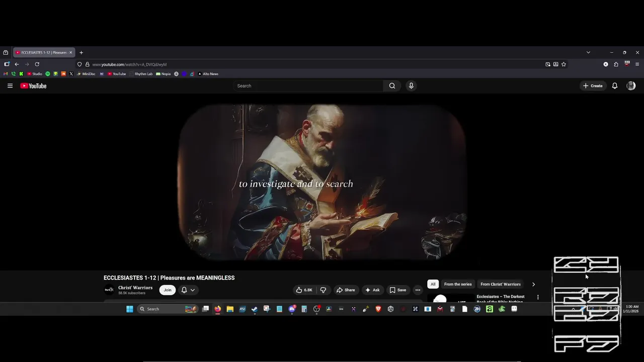This screenshot has width=644, height=362.
Task: Open the Studio bookmark
Action: [35, 74]
